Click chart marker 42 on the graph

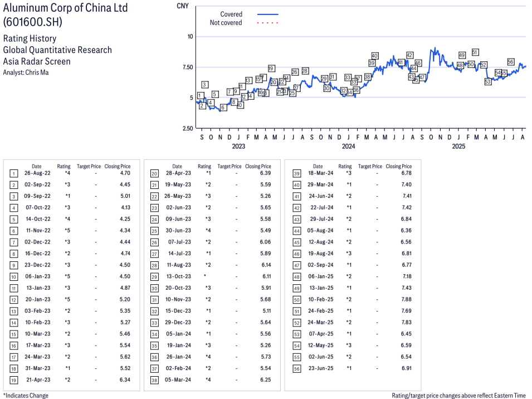pyautogui.click(x=409, y=55)
